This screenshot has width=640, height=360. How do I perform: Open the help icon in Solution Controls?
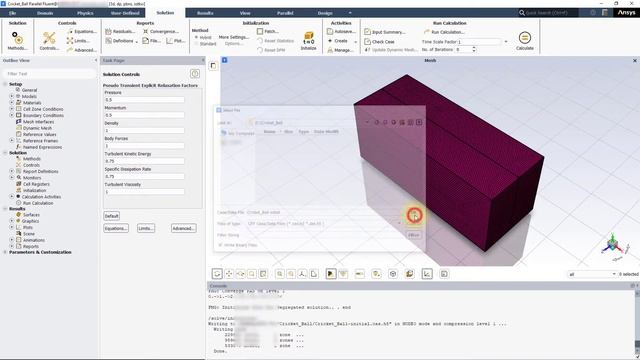pyautogui.click(x=195, y=73)
